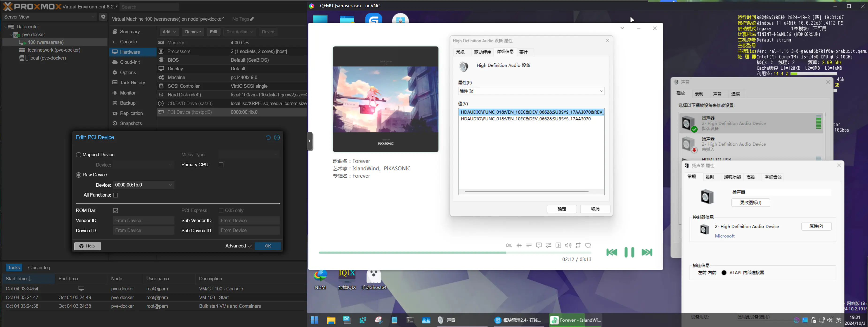Click the Windows Start button
Image resolution: width=868 pixels, height=327 pixels.
(x=314, y=320)
